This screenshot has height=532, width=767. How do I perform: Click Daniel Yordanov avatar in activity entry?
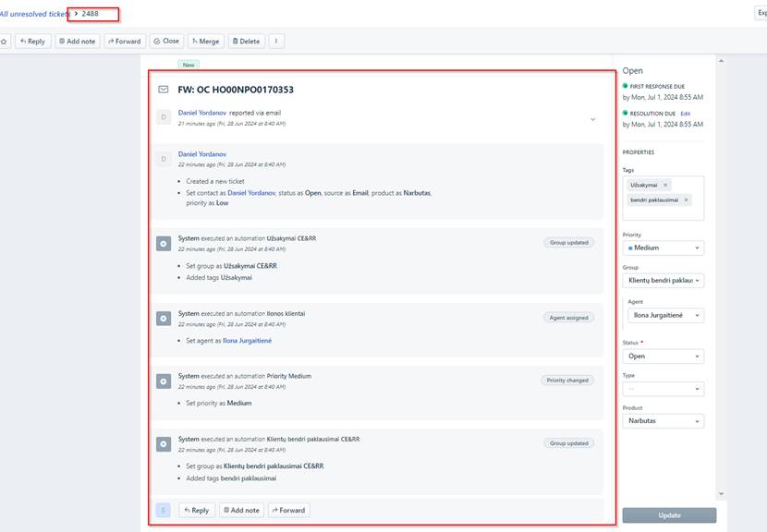tap(164, 159)
